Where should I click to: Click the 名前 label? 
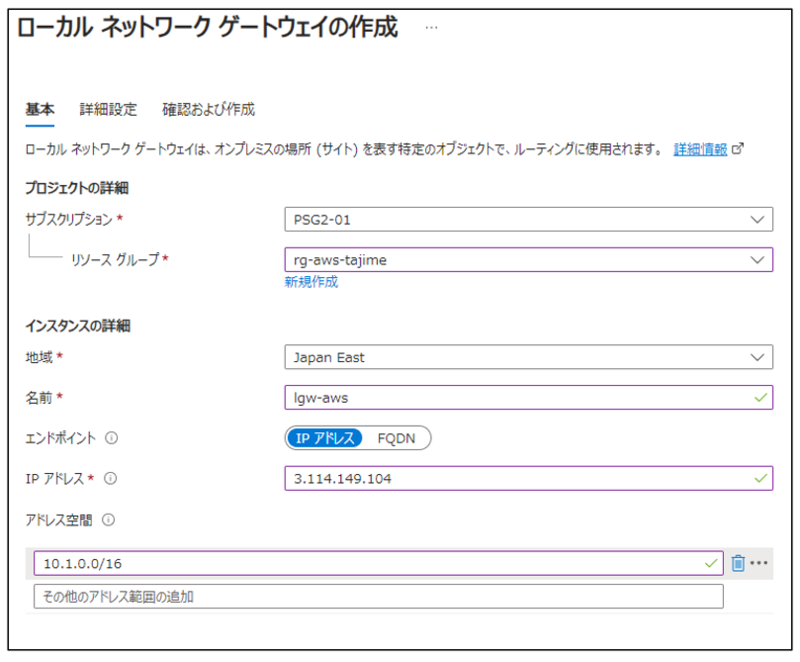[x=39, y=397]
